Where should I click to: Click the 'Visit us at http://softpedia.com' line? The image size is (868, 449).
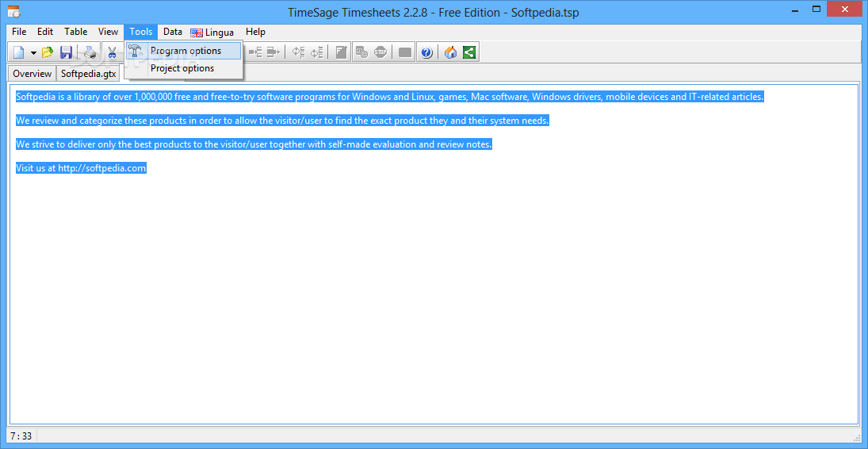point(81,168)
